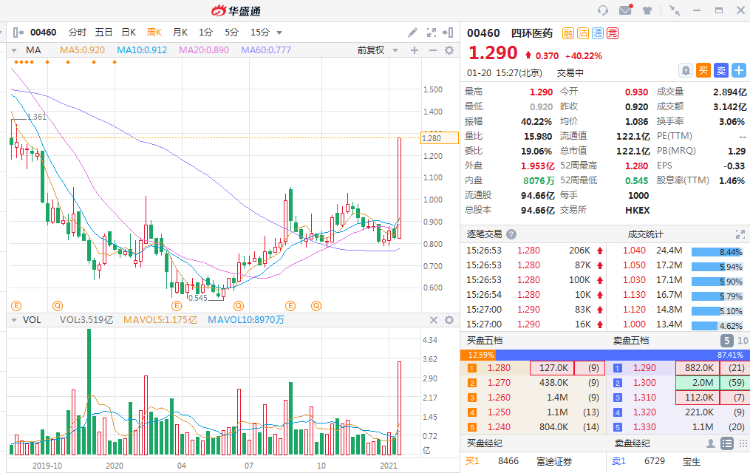Image resolution: width=750 pixels, height=473 pixels.
Task: Add stock to watchlist with plus icon
Action: pyautogui.click(x=739, y=71)
